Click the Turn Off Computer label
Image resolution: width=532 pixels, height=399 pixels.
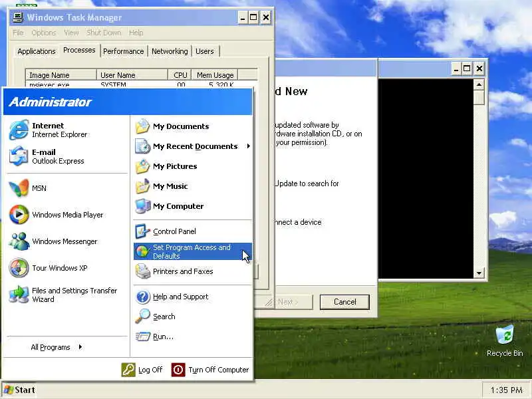coord(219,370)
